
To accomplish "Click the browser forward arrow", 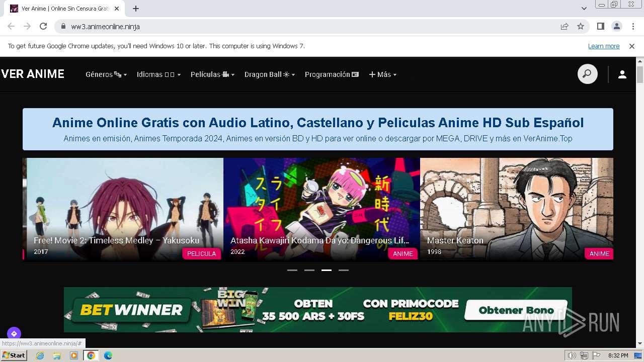I will 27,26.
